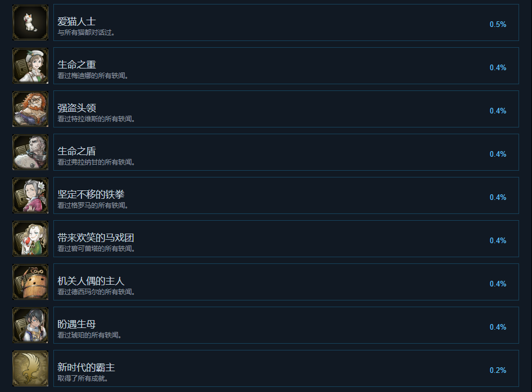
Task: Click the 机关人偶的主人 achievement title
Action: point(91,281)
